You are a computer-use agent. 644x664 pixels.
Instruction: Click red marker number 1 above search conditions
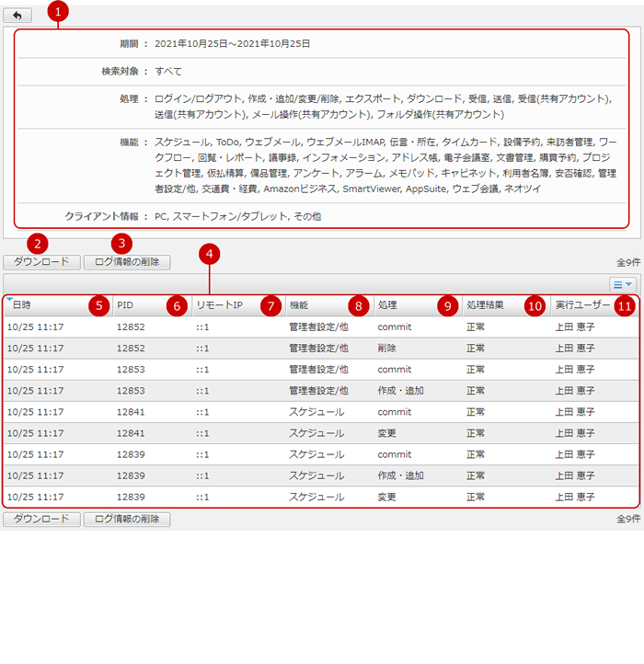click(x=59, y=12)
